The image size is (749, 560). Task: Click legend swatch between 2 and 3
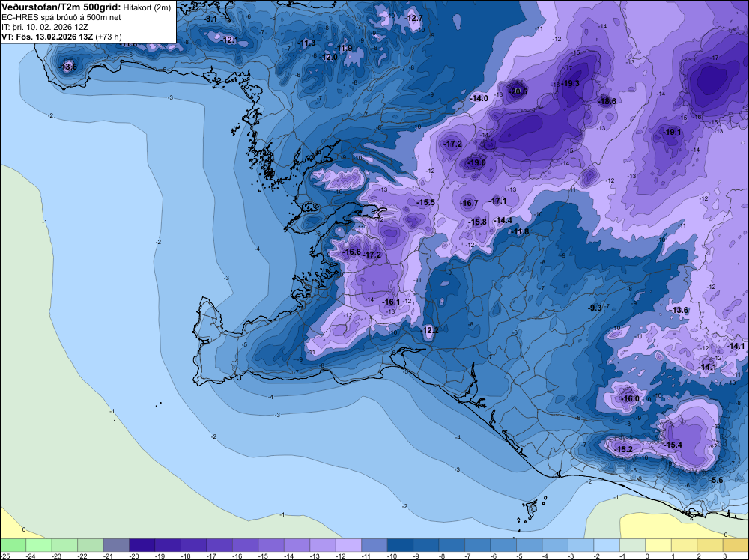(710, 545)
